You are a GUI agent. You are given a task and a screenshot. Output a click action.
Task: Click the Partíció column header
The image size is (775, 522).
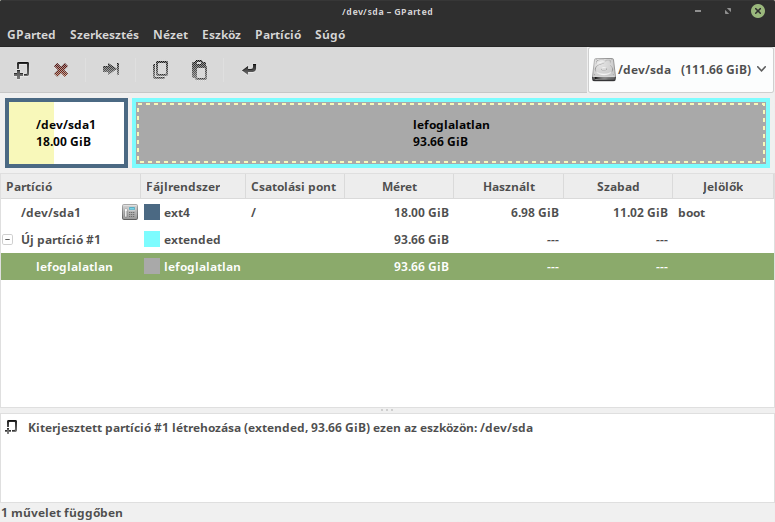click(x=71, y=187)
